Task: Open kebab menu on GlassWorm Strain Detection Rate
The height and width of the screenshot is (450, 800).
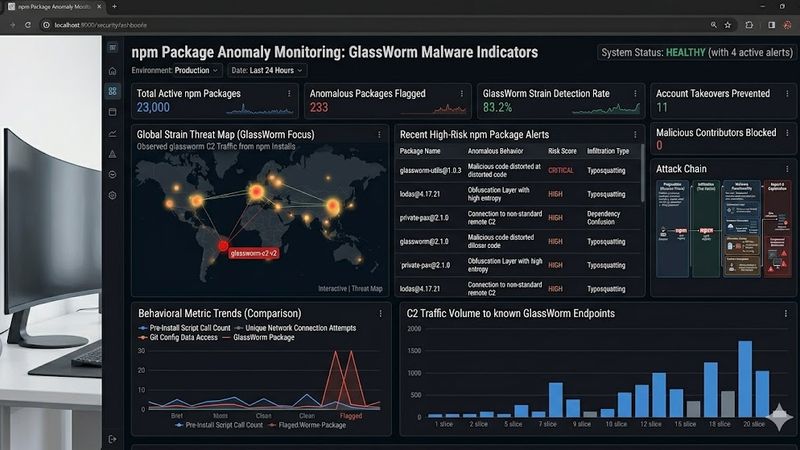Action: (635, 94)
